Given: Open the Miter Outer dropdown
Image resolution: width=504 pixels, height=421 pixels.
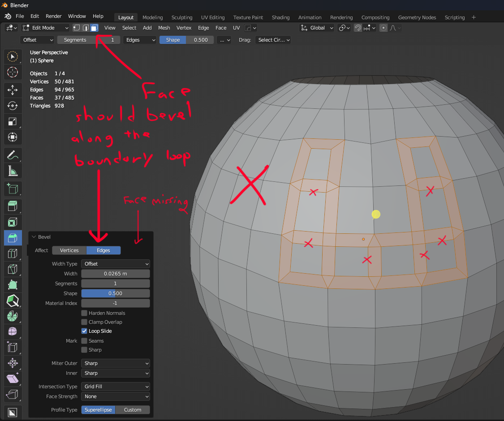Looking at the screenshot, I should (x=116, y=363).
